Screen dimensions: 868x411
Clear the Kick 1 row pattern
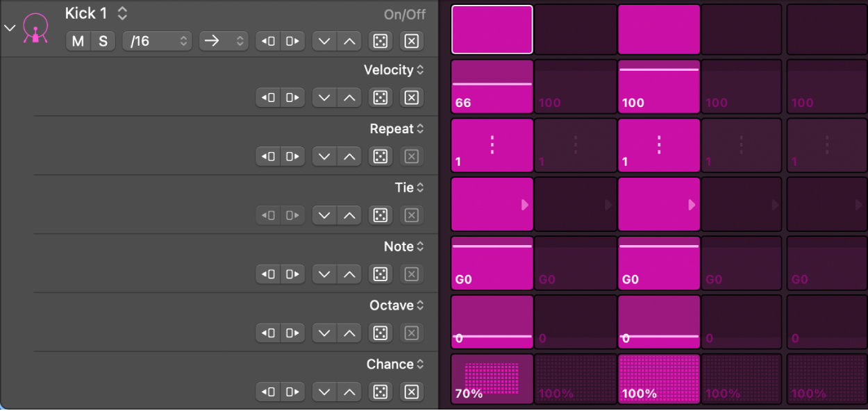tap(411, 41)
